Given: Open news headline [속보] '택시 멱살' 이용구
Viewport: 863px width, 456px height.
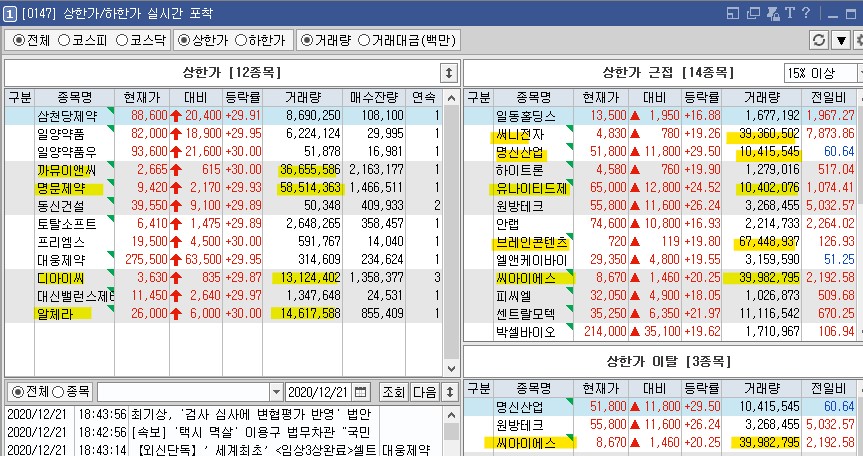Looking at the screenshot, I should coord(251,432).
